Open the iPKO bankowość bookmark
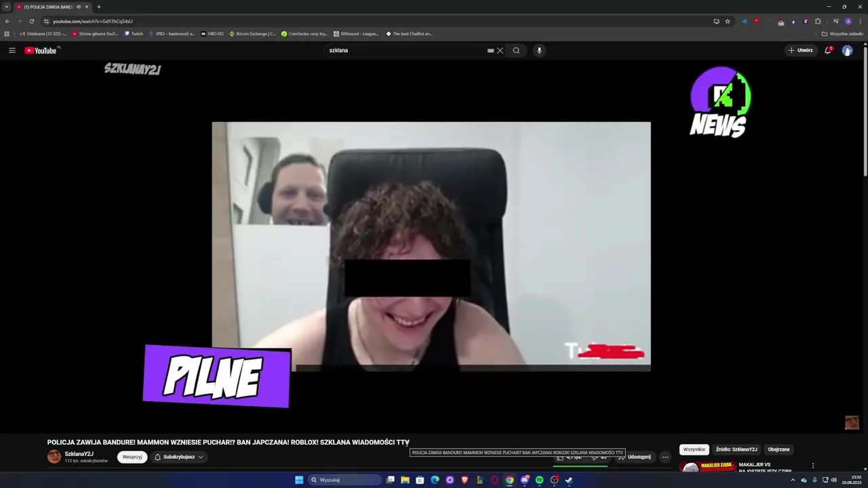This screenshot has height=488, width=868. tap(172, 33)
